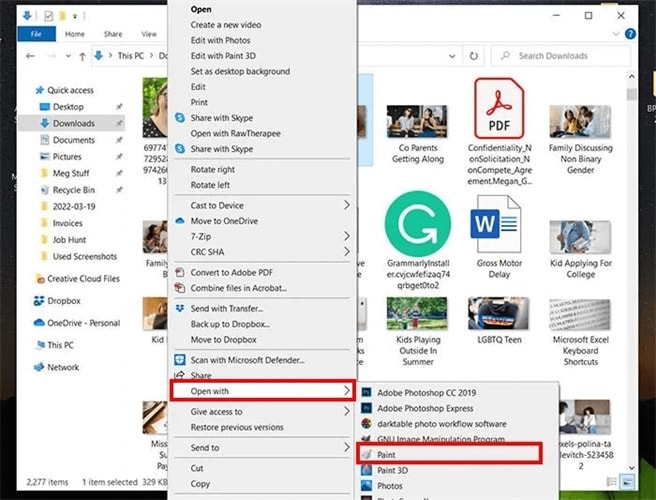Open the recent locations dropdown arrow
Image resolution: width=656 pixels, height=500 pixels.
(68, 56)
